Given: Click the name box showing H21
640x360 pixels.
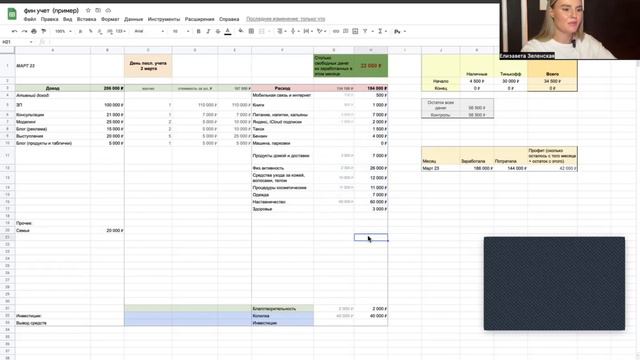Looking at the screenshot, I should click(16, 42).
